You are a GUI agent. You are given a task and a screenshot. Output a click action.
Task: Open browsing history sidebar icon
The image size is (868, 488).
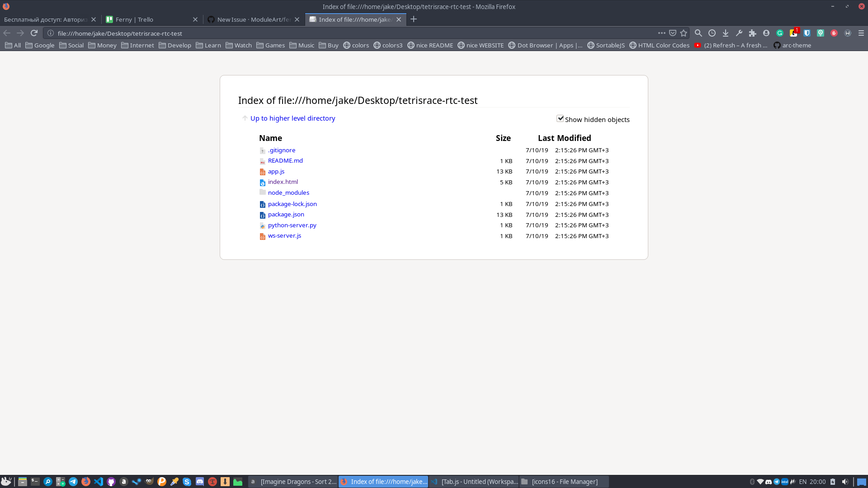tap(712, 33)
